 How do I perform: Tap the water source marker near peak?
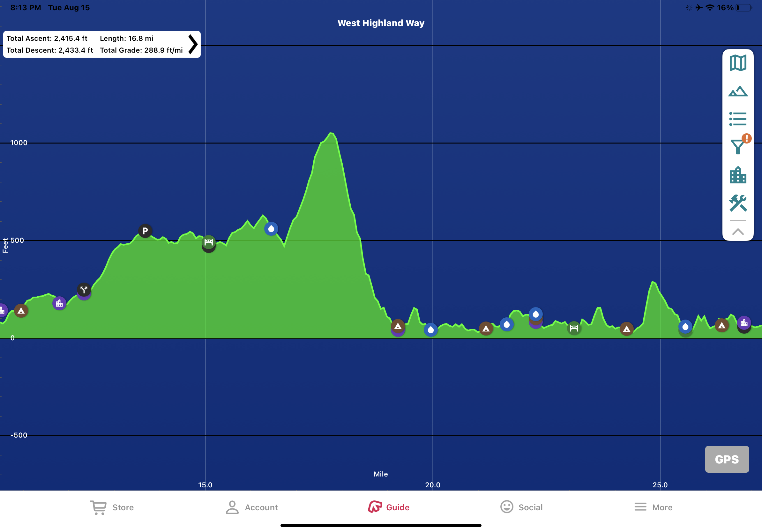[x=271, y=228]
